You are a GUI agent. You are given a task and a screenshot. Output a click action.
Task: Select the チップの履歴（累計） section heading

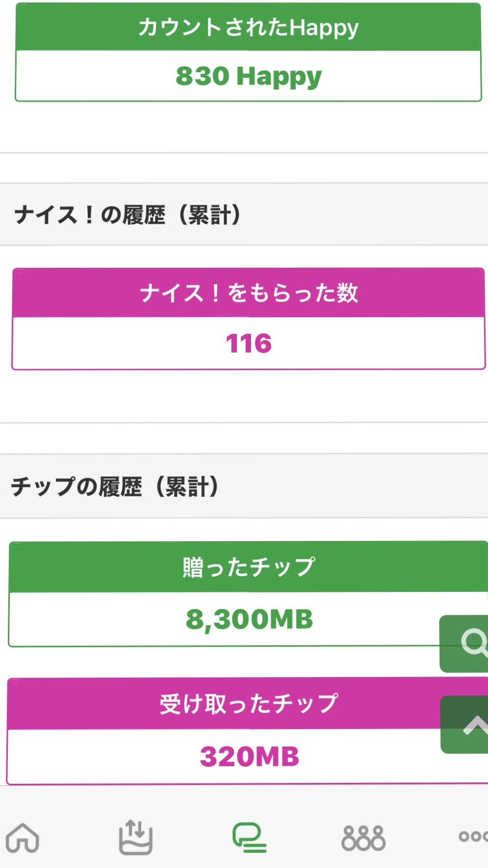[115, 486]
